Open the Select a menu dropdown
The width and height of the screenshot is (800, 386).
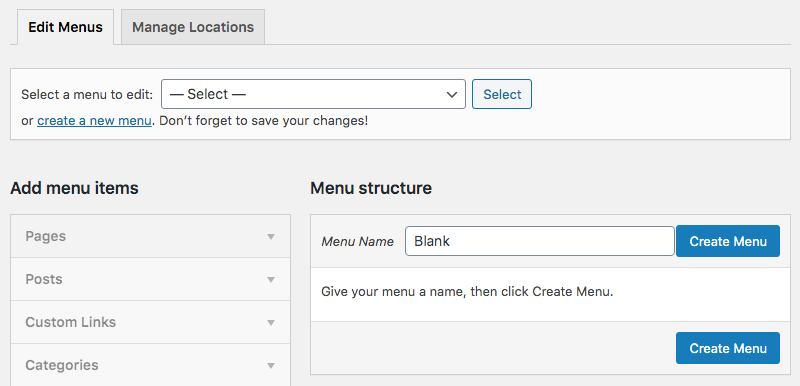click(x=313, y=94)
